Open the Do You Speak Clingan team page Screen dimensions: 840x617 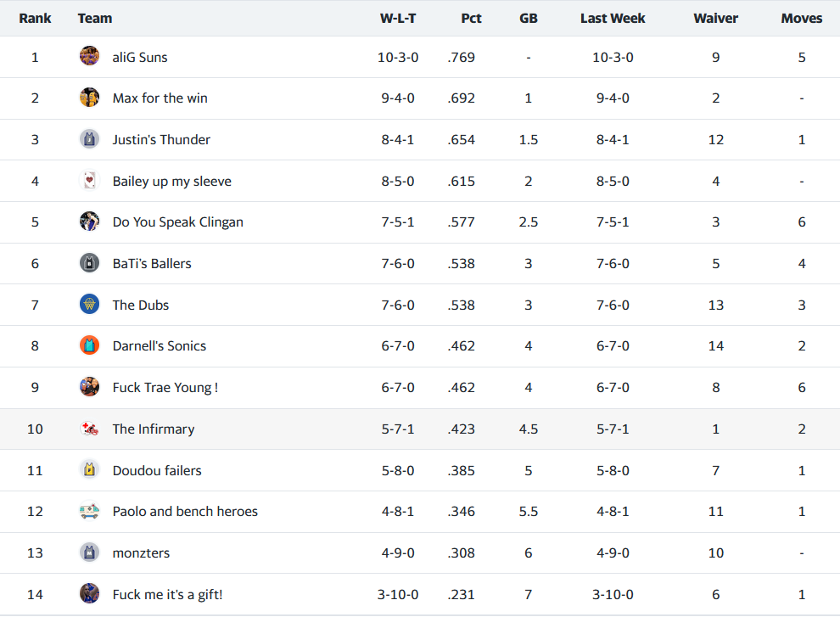[177, 222]
